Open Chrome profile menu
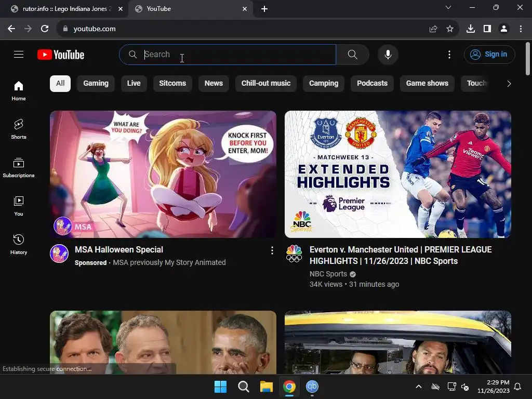 [504, 29]
